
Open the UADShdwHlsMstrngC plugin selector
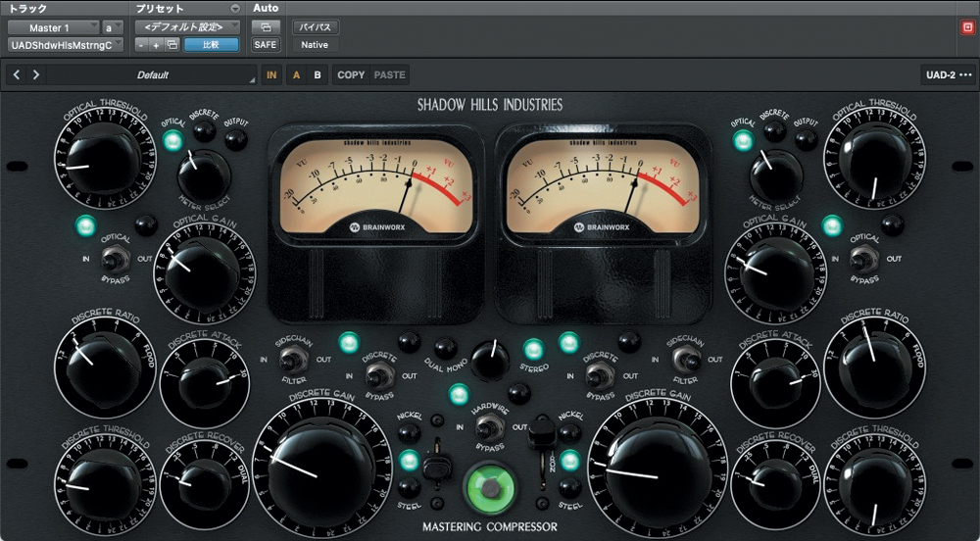click(x=66, y=45)
